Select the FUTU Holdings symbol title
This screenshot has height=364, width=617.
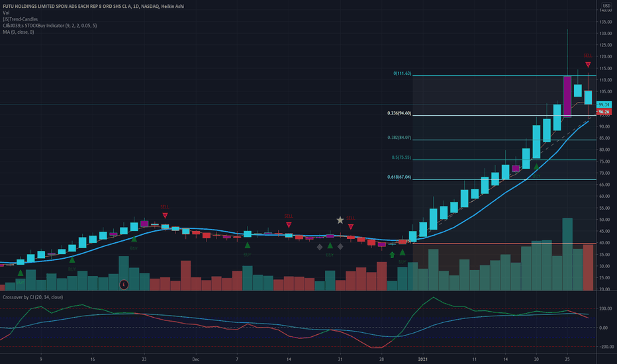[x=93, y=7]
